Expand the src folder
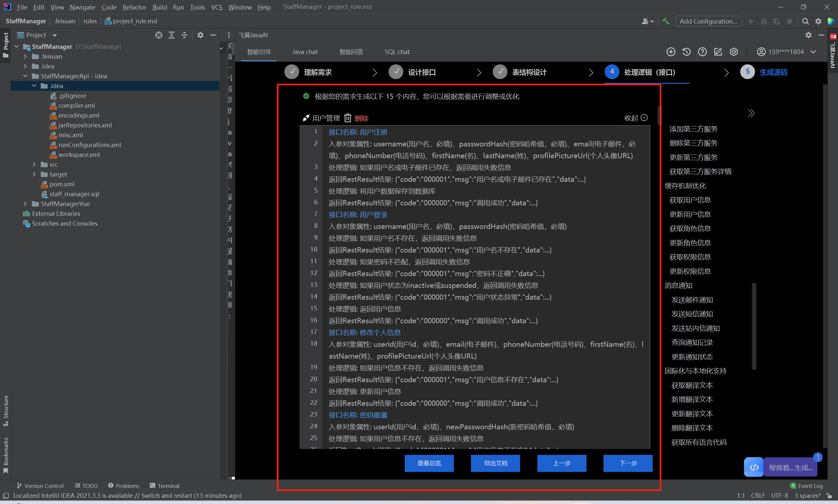The width and height of the screenshot is (838, 504). point(34,164)
